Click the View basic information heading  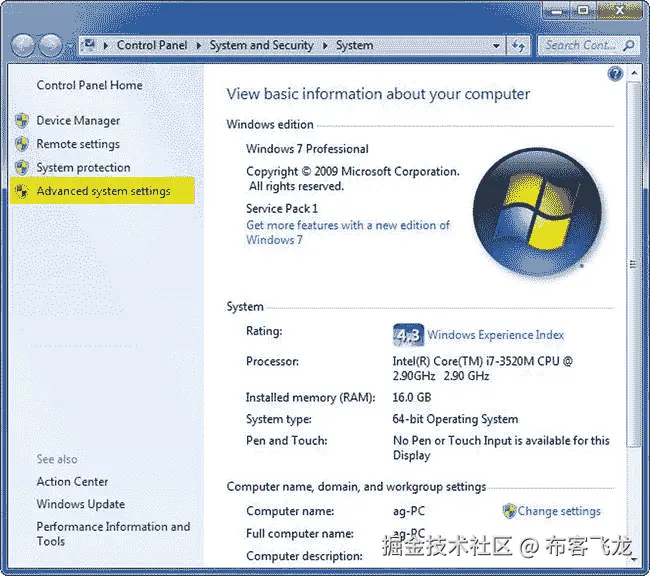[x=378, y=94]
